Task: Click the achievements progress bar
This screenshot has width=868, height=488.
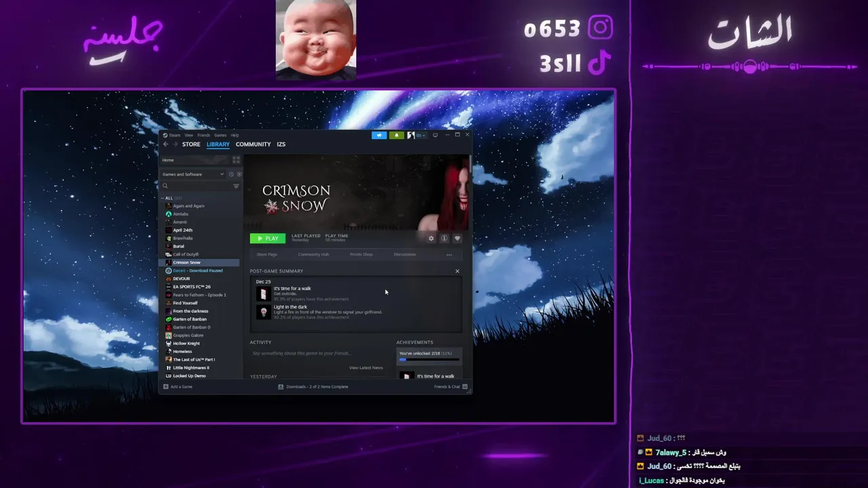Action: 429,359
